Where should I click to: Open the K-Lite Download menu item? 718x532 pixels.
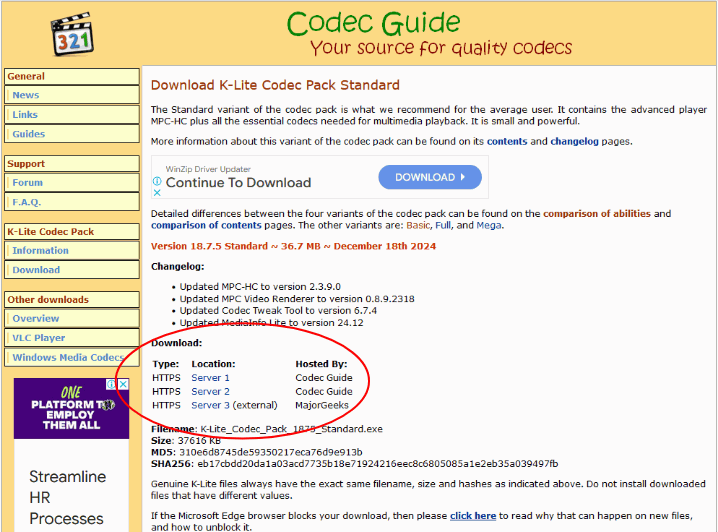tap(72, 270)
